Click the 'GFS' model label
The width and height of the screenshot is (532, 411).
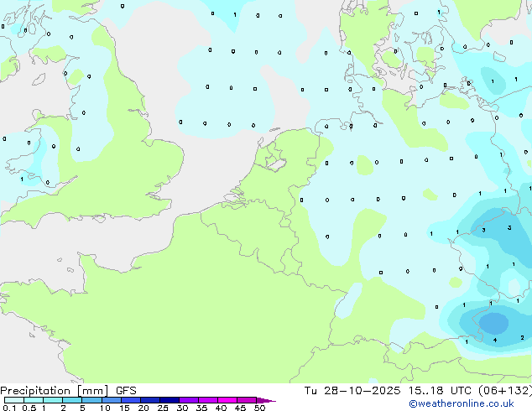click(x=126, y=391)
